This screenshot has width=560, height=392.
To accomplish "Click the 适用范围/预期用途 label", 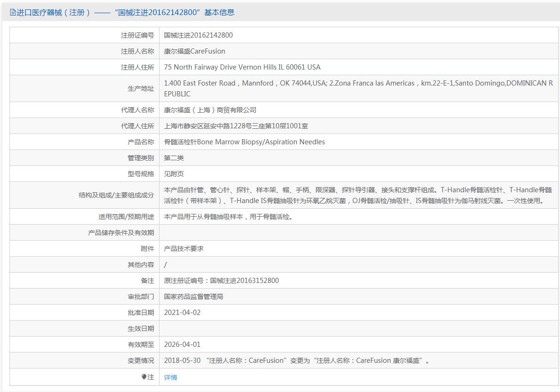I will tap(126, 217).
